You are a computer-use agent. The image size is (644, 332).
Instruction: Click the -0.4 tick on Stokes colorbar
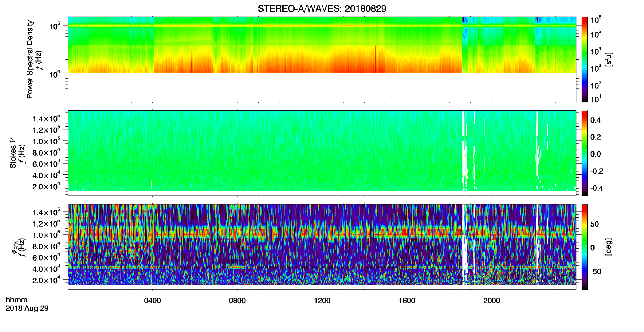click(597, 188)
